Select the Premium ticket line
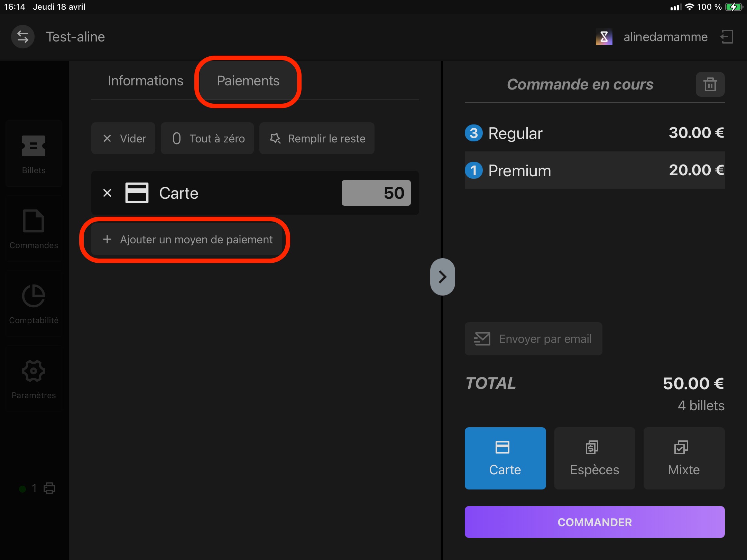747x560 pixels. 594,170
